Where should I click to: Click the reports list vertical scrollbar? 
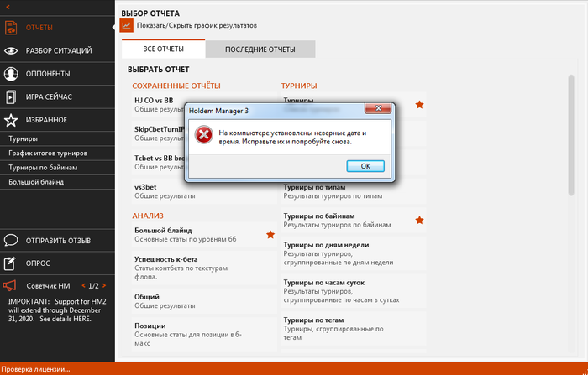pyautogui.click(x=571, y=135)
